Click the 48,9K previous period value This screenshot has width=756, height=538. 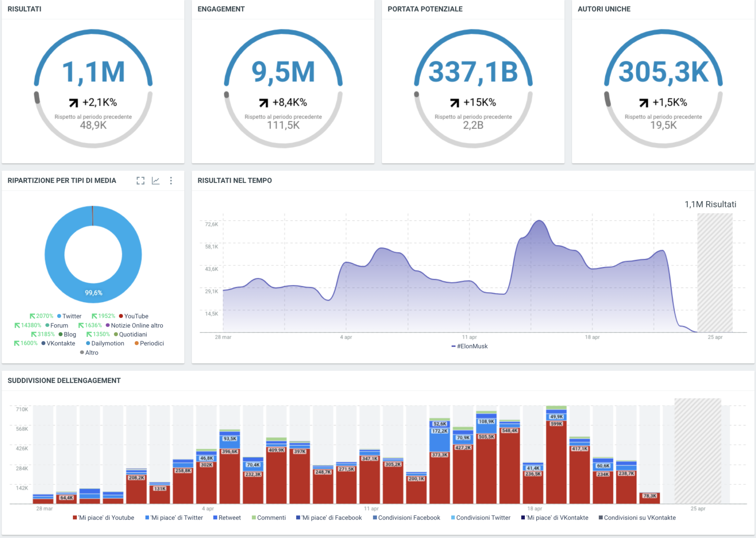click(93, 125)
